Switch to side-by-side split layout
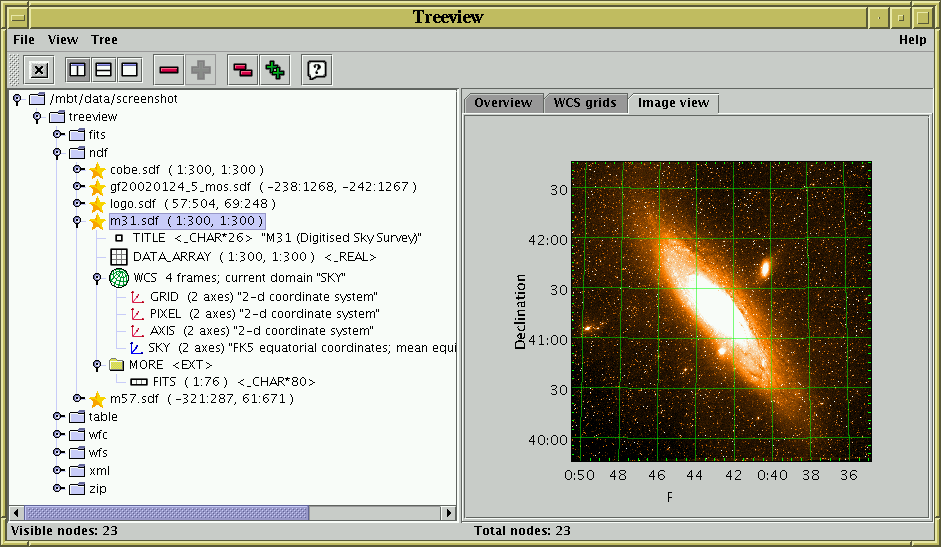Viewport: 941px width, 547px height. pyautogui.click(x=77, y=70)
